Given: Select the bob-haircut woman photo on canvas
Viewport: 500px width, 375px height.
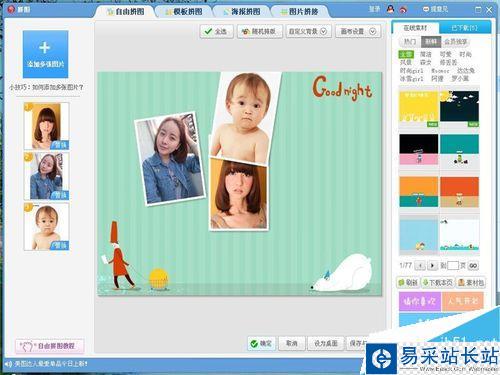Looking at the screenshot, I should pos(239,194).
